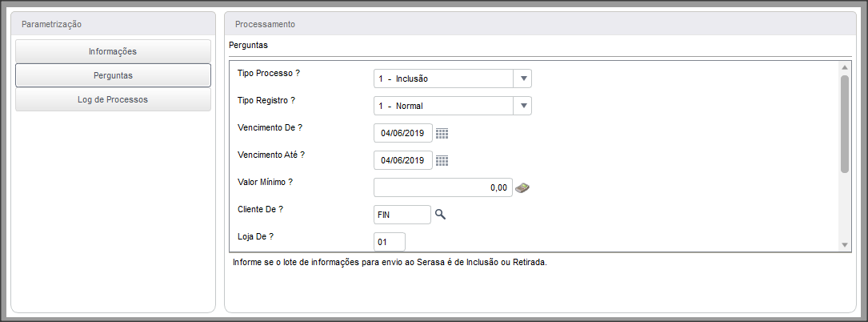Focus the Vencimento Até date field
Viewport: 868px width, 322px height.
point(403,160)
